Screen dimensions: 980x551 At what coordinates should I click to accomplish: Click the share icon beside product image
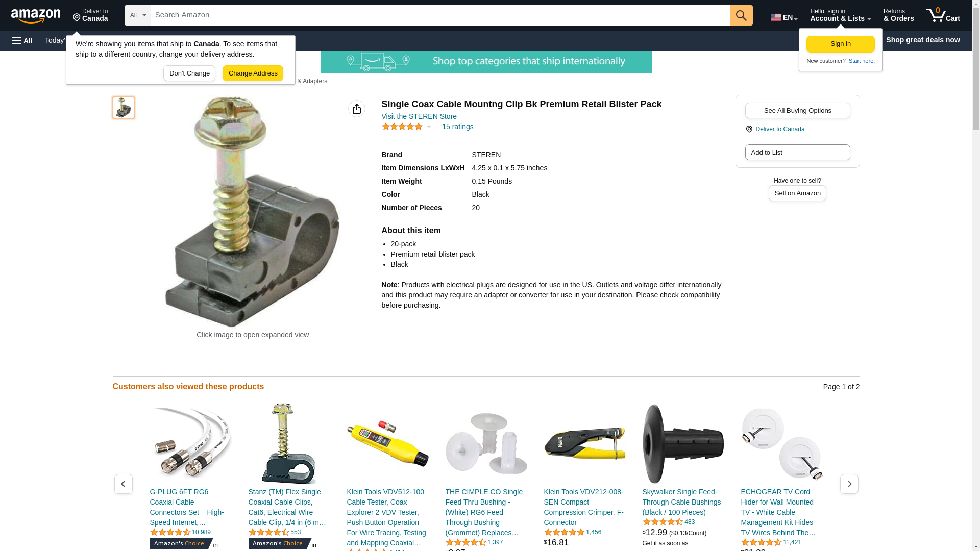[x=357, y=109]
